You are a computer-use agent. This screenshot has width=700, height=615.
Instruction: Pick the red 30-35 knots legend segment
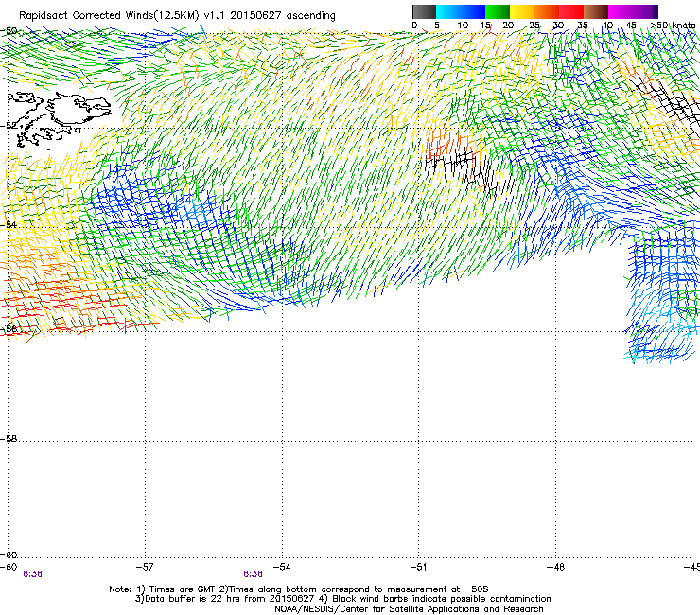571,11
